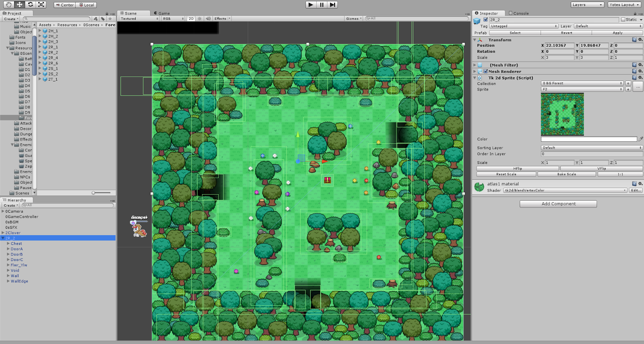Screen dimensions: 644x344
Task: Open Transform component gear menu
Action: (640, 40)
